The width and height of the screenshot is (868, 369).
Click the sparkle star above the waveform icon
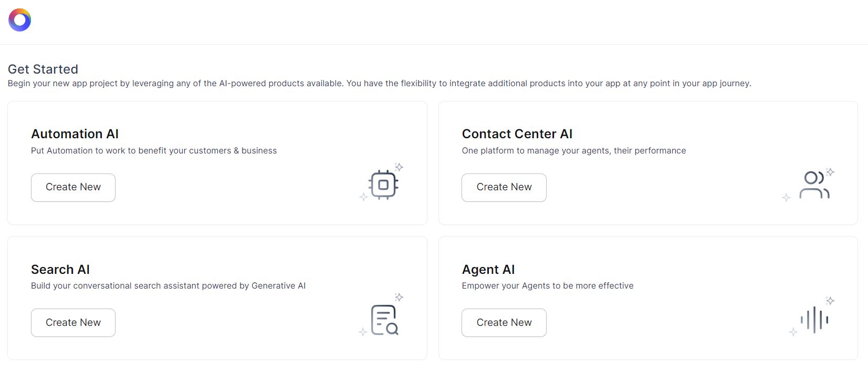(830, 301)
